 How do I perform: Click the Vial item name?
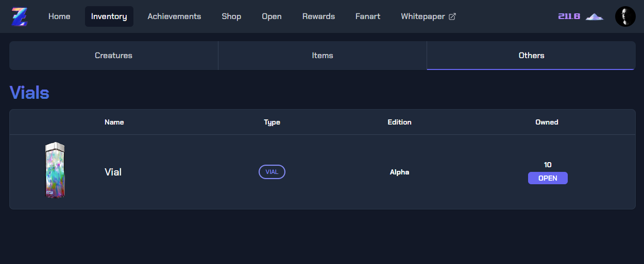coord(113,172)
